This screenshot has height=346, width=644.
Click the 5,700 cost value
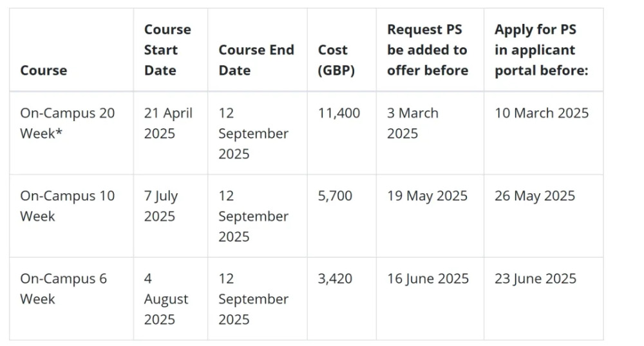(x=335, y=196)
